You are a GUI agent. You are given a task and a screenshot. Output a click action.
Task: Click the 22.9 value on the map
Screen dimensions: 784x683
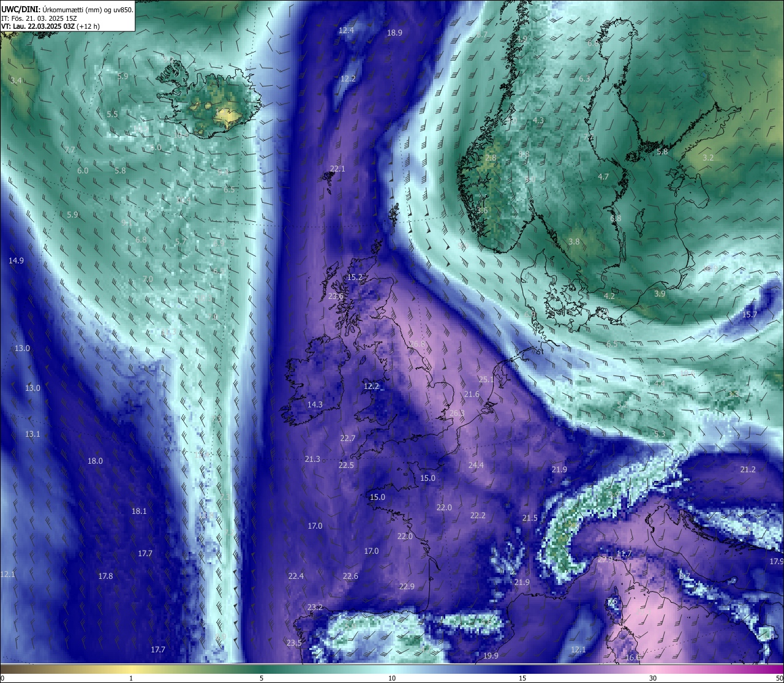click(x=407, y=587)
